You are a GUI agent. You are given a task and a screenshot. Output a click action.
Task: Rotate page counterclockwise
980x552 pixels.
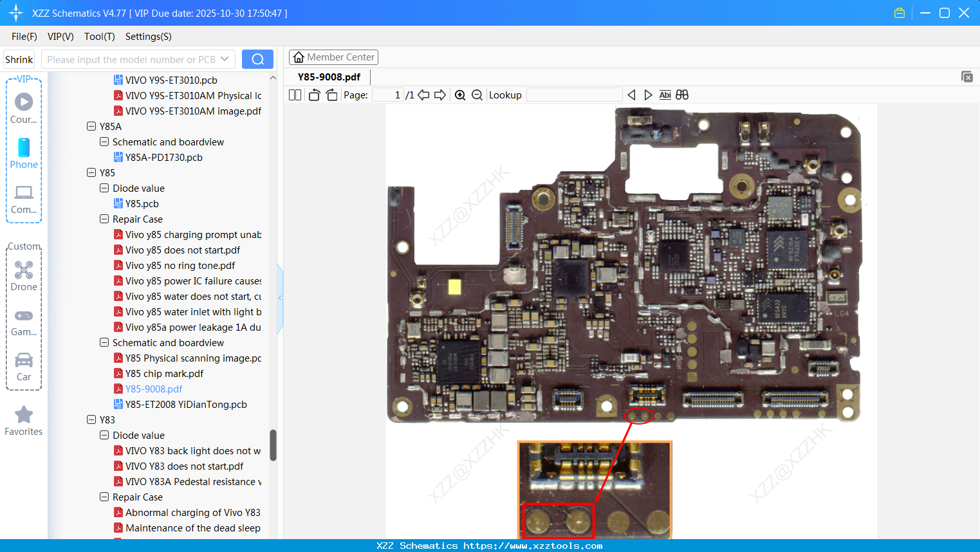pyautogui.click(x=314, y=95)
